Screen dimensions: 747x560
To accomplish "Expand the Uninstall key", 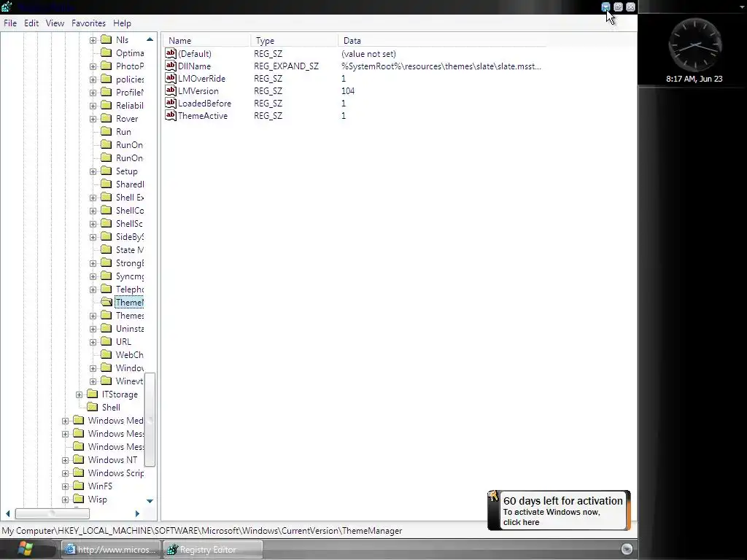I will tap(93, 329).
